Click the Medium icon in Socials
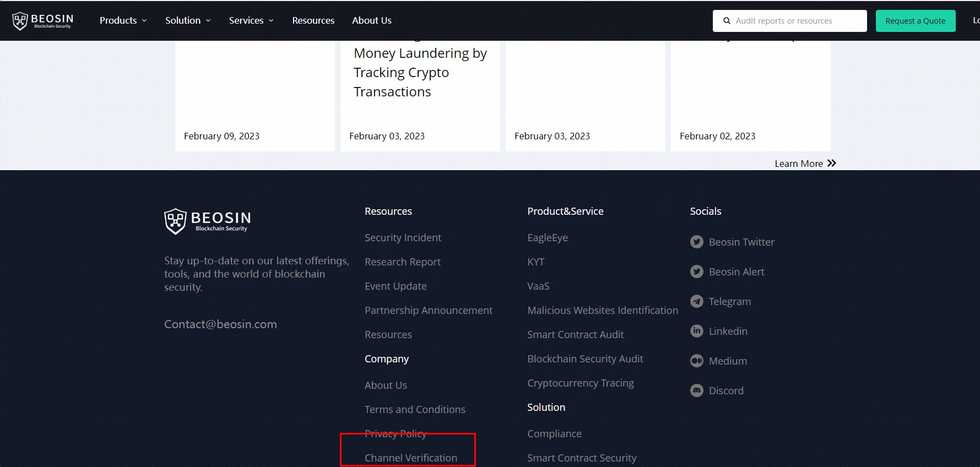 tap(697, 361)
